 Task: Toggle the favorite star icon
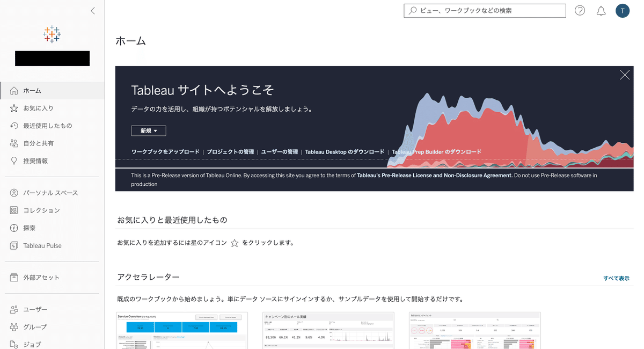click(234, 243)
